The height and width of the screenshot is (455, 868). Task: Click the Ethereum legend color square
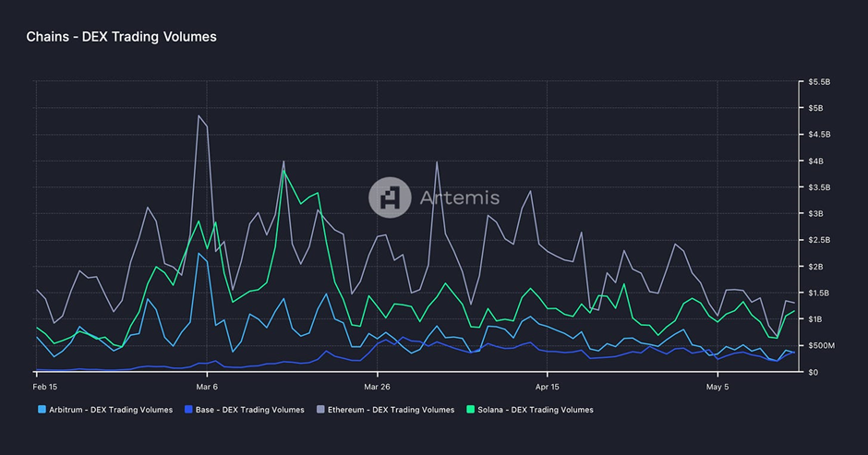[x=319, y=409]
